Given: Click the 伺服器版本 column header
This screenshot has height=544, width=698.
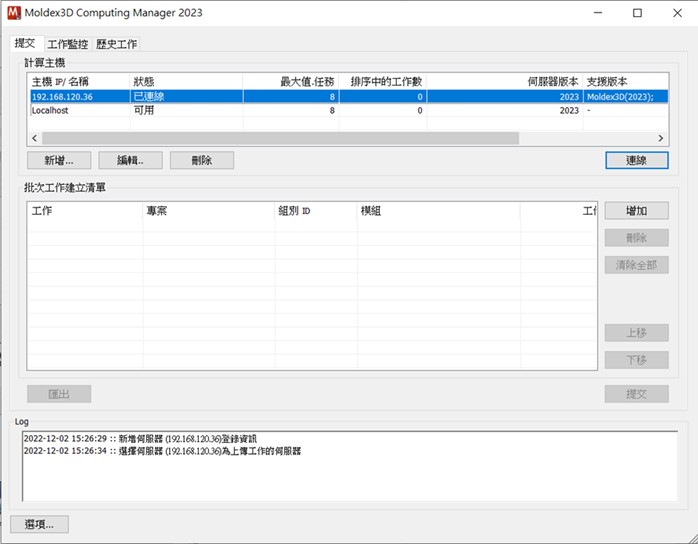Looking at the screenshot, I should [x=553, y=82].
